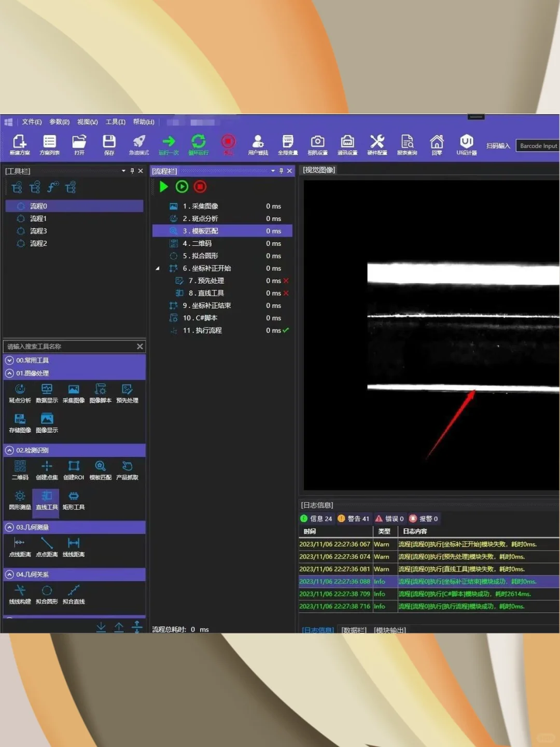Viewport: 560px width, 747px height.
Task: Open the 工具(T) menu
Action: (x=115, y=122)
